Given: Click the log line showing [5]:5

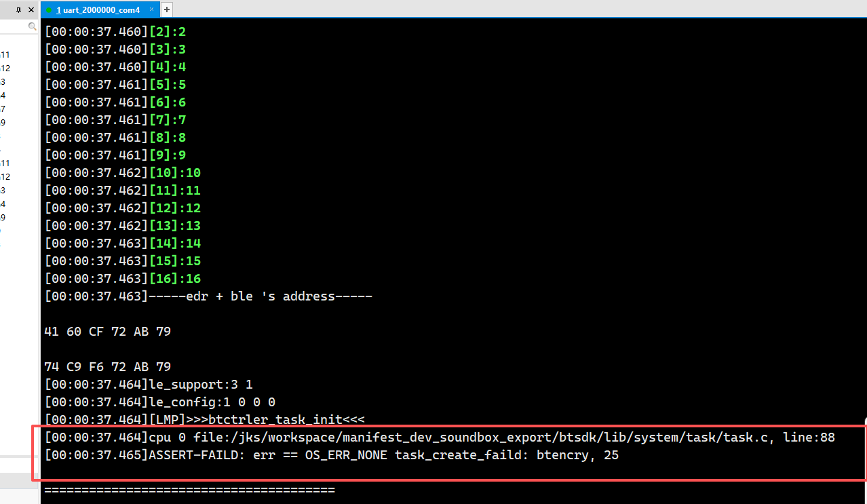Looking at the screenshot, I should 115,85.
